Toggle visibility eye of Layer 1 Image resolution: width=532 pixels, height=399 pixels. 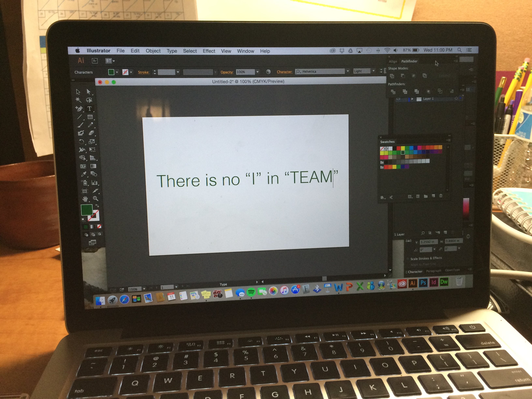pos(398,99)
